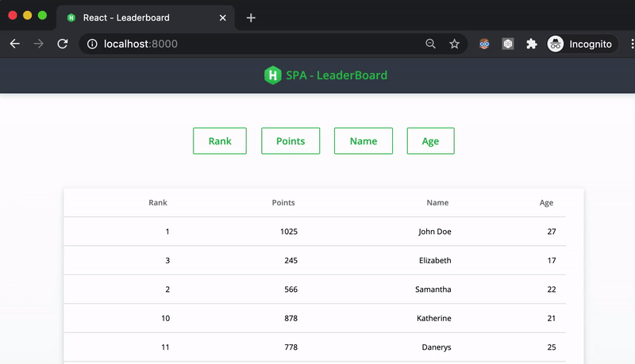Open the zoom magnifier icon in address bar

pos(430,44)
